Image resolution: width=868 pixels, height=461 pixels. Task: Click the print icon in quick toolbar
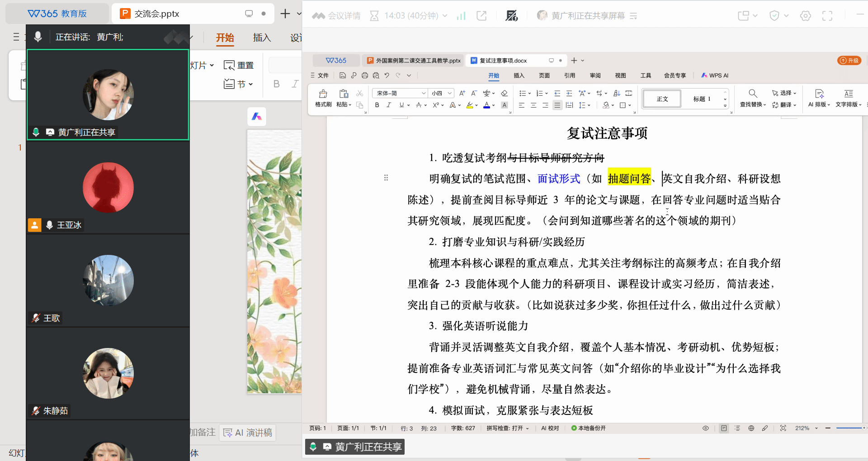pos(365,75)
